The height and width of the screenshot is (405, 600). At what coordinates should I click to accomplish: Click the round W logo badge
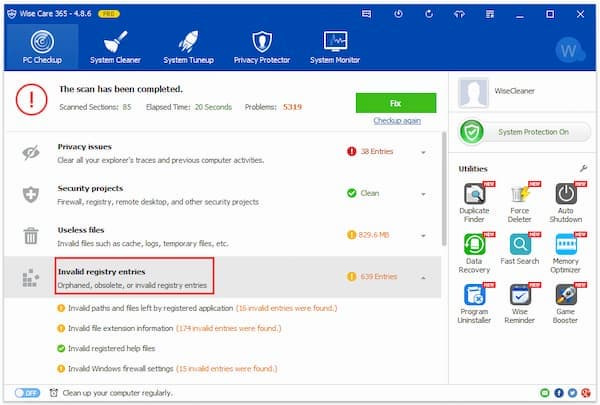[569, 50]
